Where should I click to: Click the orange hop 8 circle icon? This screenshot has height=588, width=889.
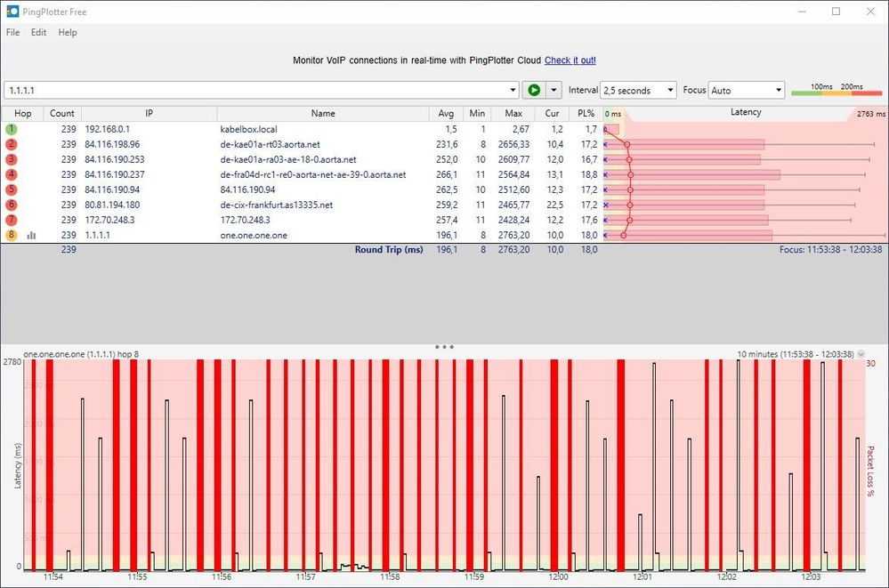[12, 235]
